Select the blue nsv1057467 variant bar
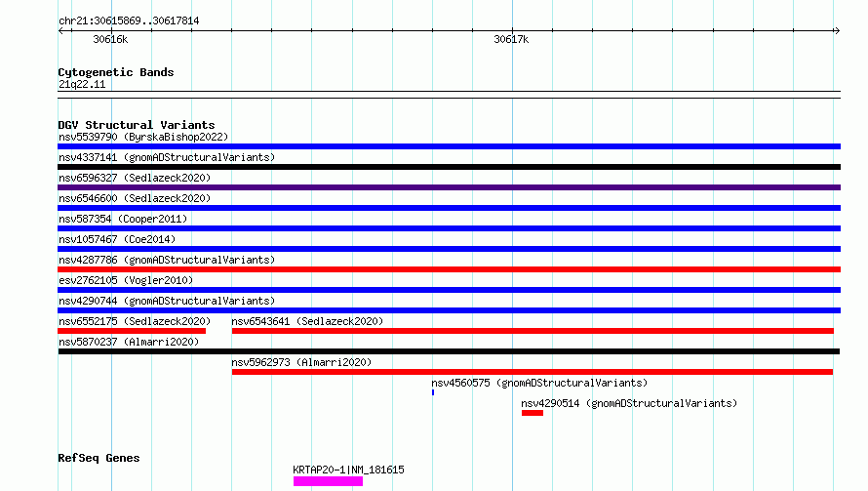 point(449,249)
